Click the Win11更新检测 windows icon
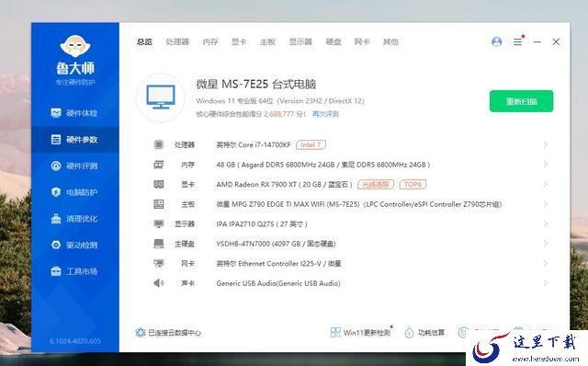The width and height of the screenshot is (588, 366). pos(335,332)
